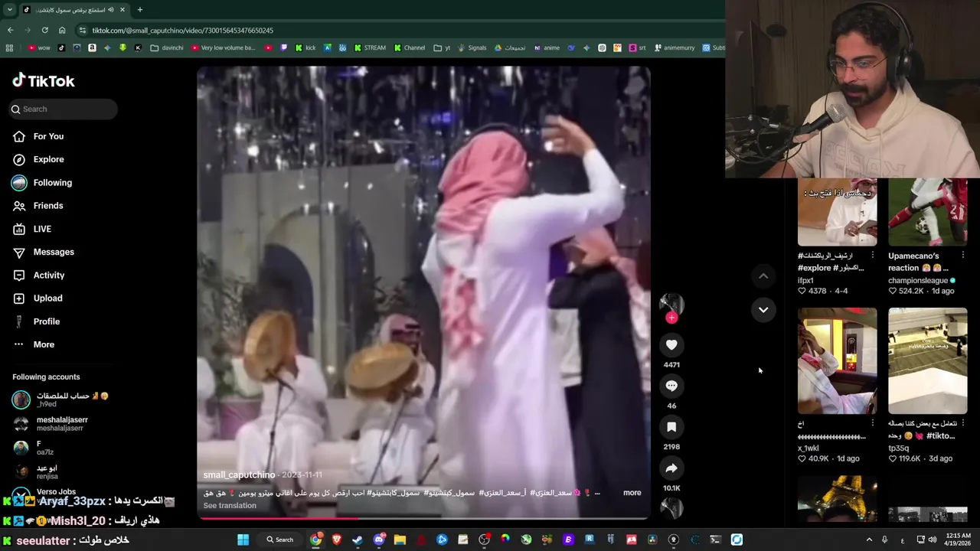980x551 pixels.
Task: Open File Explorer from taskbar
Action: pyautogui.click(x=400, y=540)
